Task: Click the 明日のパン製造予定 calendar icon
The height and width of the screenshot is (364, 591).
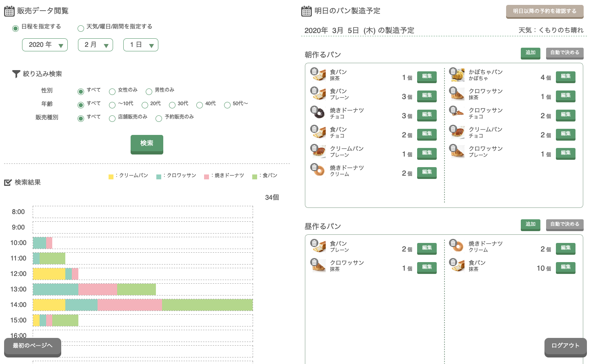Action: coord(306,11)
